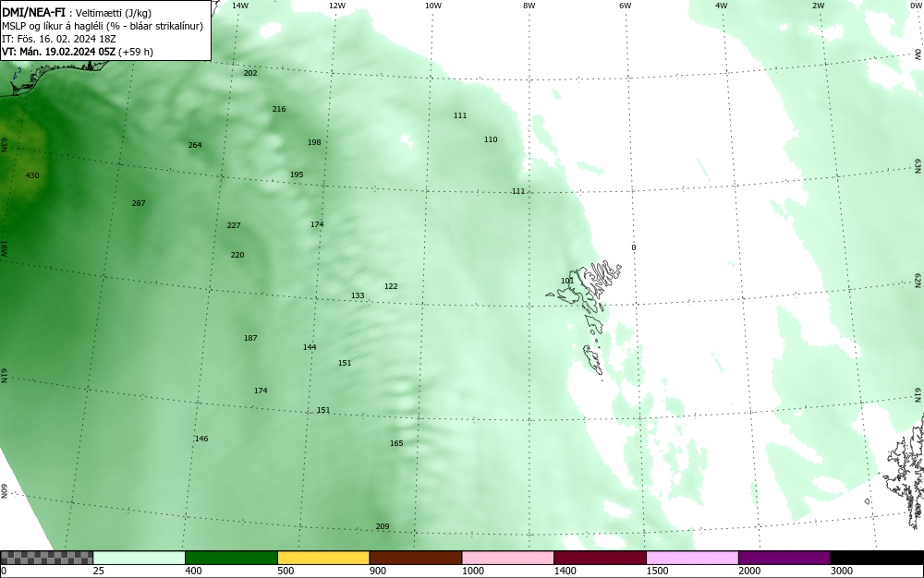Select the legend label '900'

point(378,571)
